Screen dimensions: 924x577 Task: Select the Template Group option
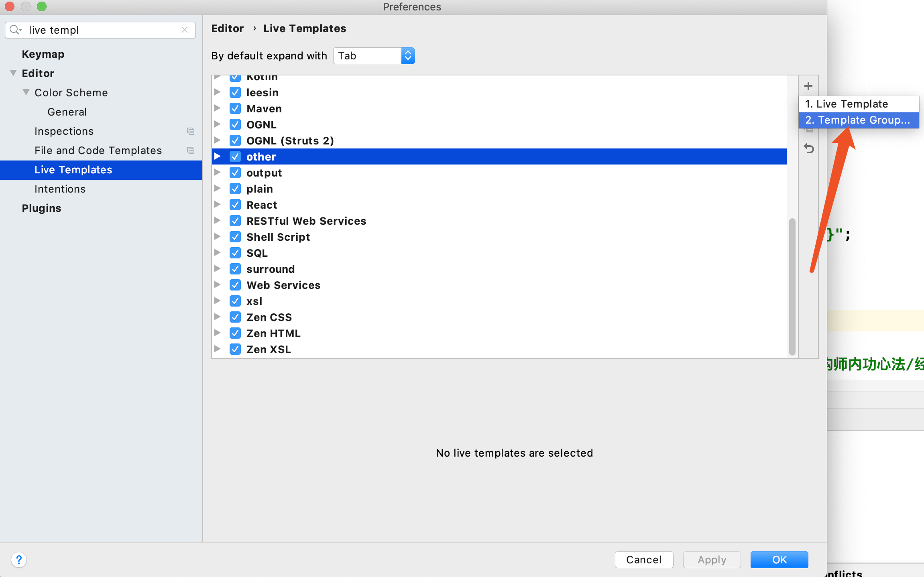857,120
